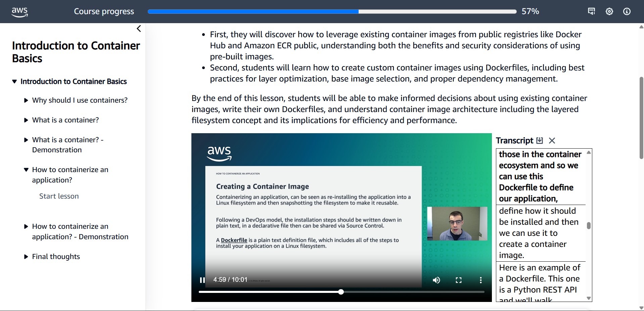The width and height of the screenshot is (644, 311).
Task: Pause the video playback
Action: click(202, 280)
